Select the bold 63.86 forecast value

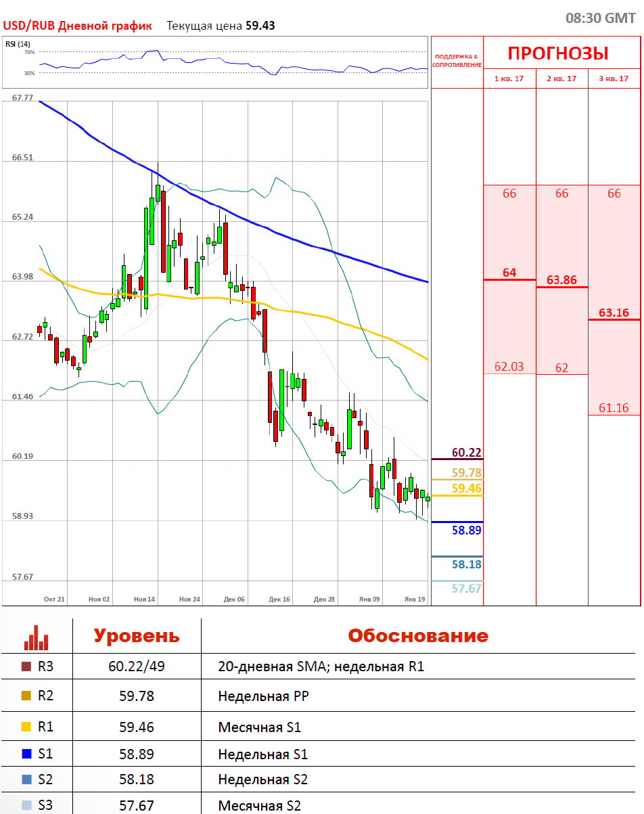click(561, 279)
